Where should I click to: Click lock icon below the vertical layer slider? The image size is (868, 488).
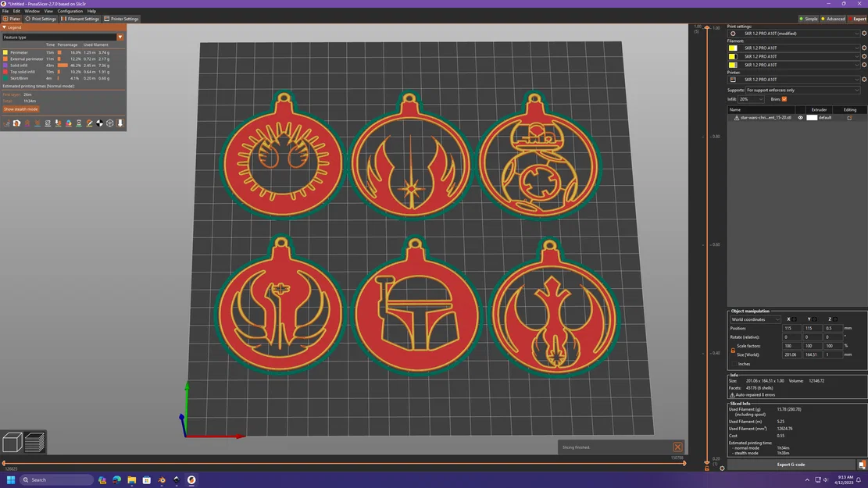(707, 468)
